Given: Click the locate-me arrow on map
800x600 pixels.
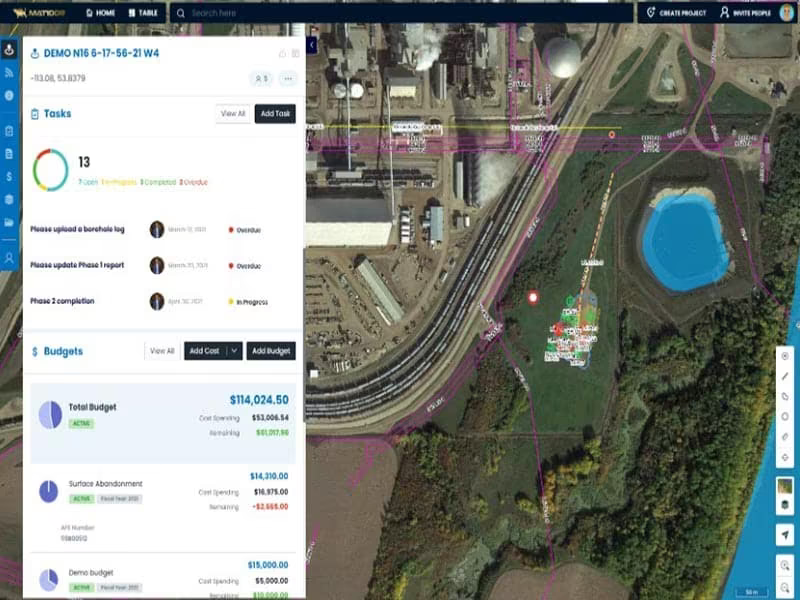Looking at the screenshot, I should click(785, 535).
